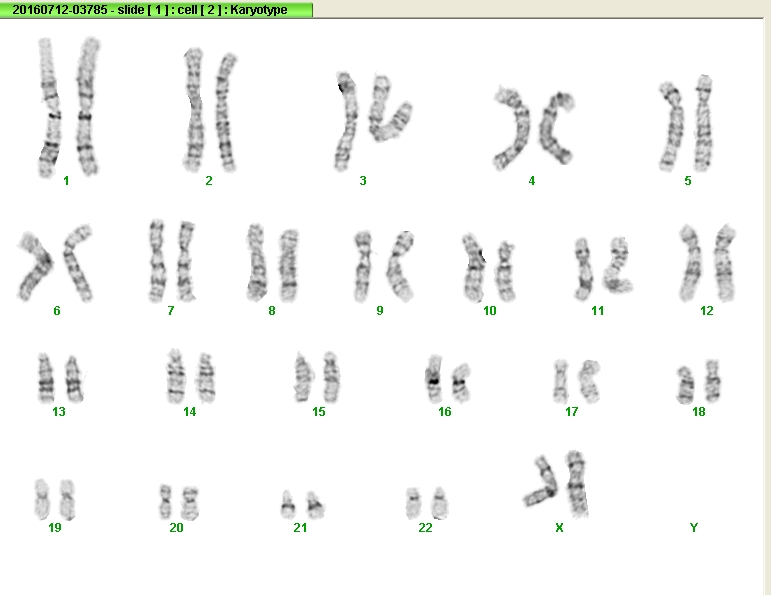Click the label number 18
Image resolution: width=771 pixels, height=595 pixels.
(x=699, y=412)
